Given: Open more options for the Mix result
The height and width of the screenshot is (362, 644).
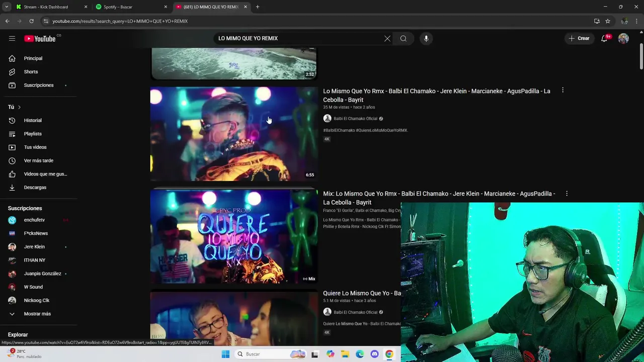Looking at the screenshot, I should pos(567,194).
